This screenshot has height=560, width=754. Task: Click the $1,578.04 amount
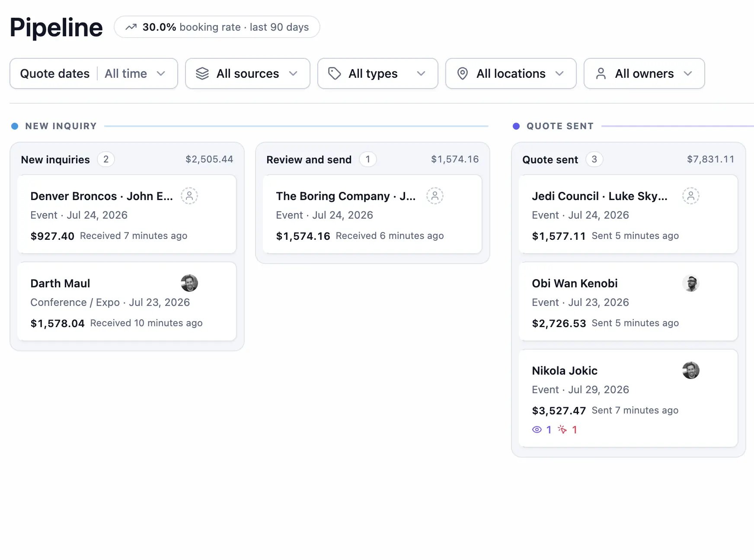click(58, 323)
